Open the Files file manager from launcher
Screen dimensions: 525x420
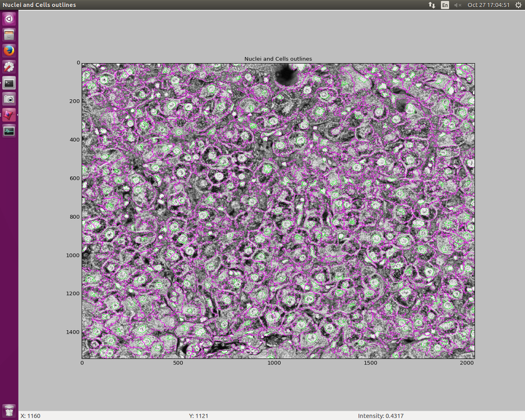point(9,35)
